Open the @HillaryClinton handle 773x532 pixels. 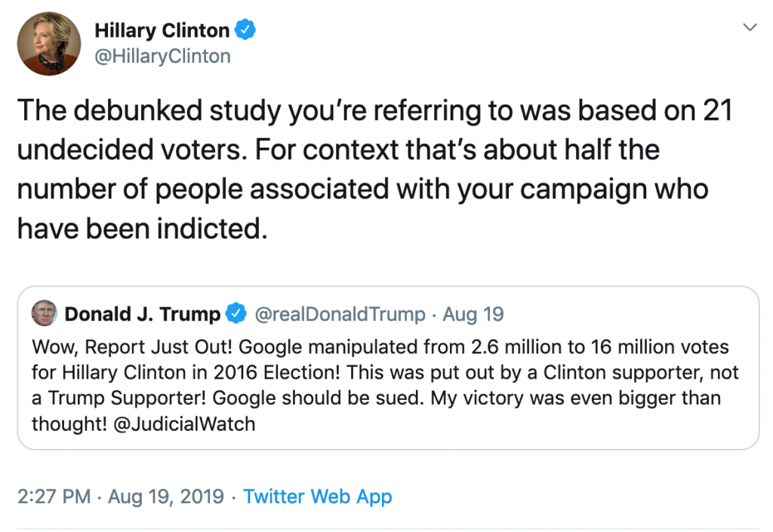point(162,56)
